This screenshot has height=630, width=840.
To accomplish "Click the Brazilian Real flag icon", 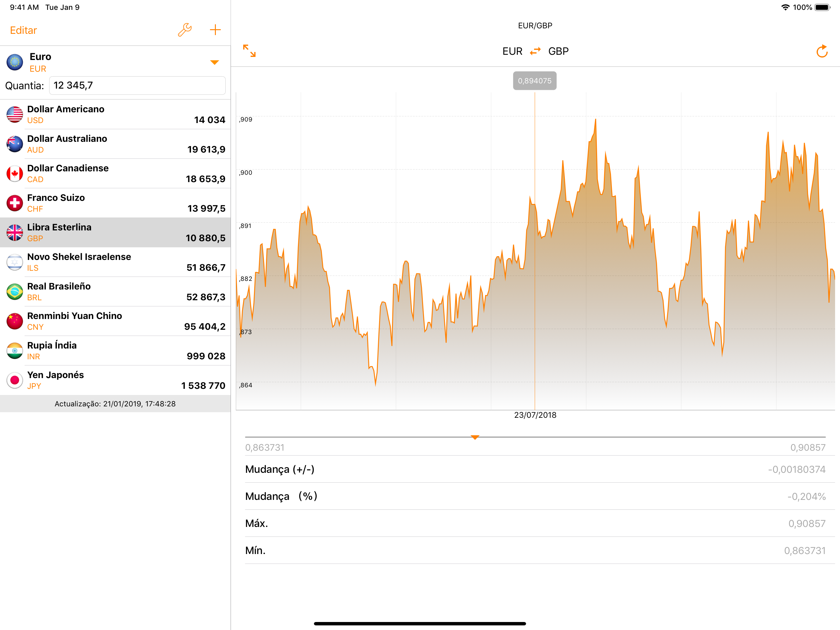I will click(15, 291).
